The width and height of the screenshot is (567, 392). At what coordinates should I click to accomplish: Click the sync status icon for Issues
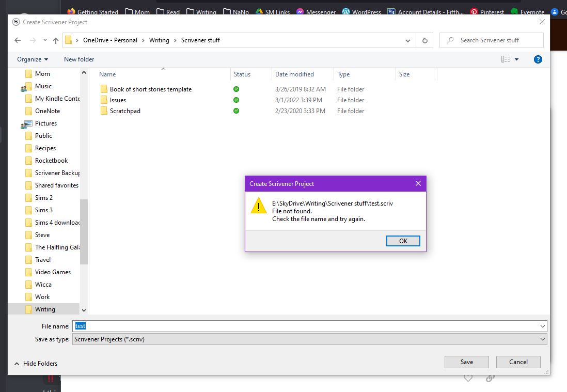[236, 100]
